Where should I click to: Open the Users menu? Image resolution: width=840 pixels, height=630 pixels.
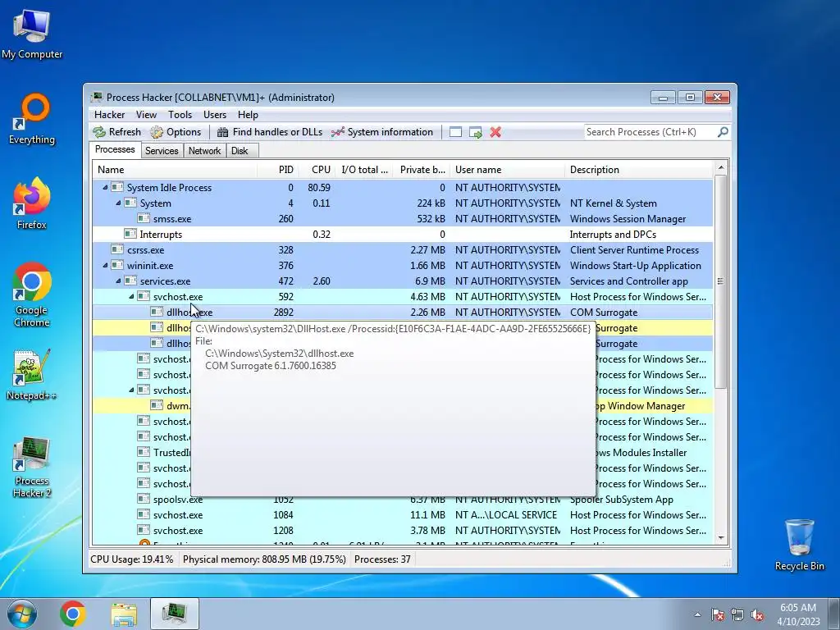click(x=215, y=115)
